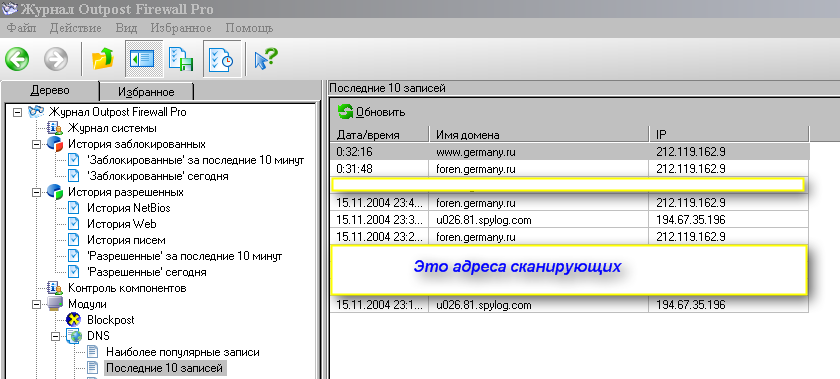Collapse the История заблокированных node
The width and height of the screenshot is (840, 379).
(36, 145)
